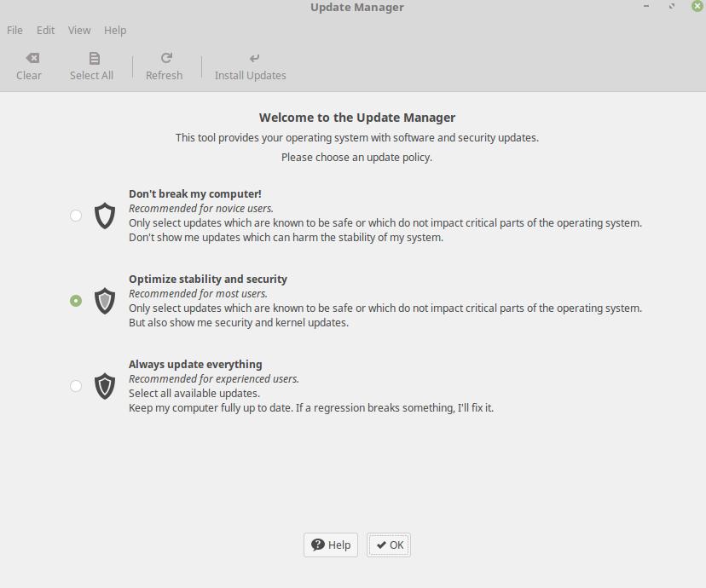
Task: Click the Install Updates toolbar icon
Action: (x=254, y=58)
